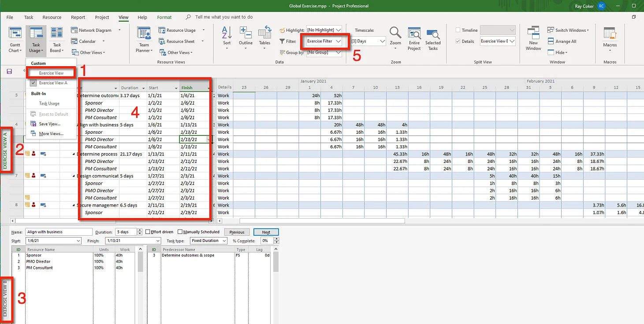The image size is (644, 324).
Task: Open Team Planner view
Action: pyautogui.click(x=144, y=40)
